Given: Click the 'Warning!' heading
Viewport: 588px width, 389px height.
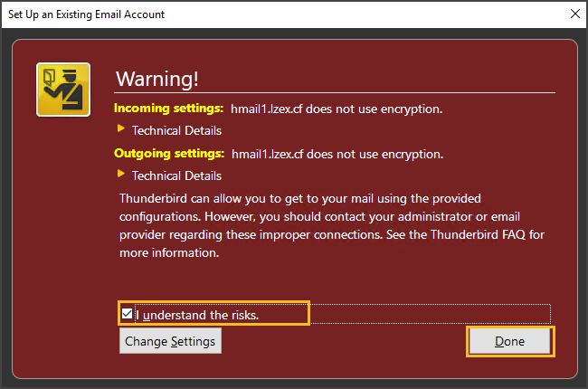Looking at the screenshot, I should pos(157,79).
